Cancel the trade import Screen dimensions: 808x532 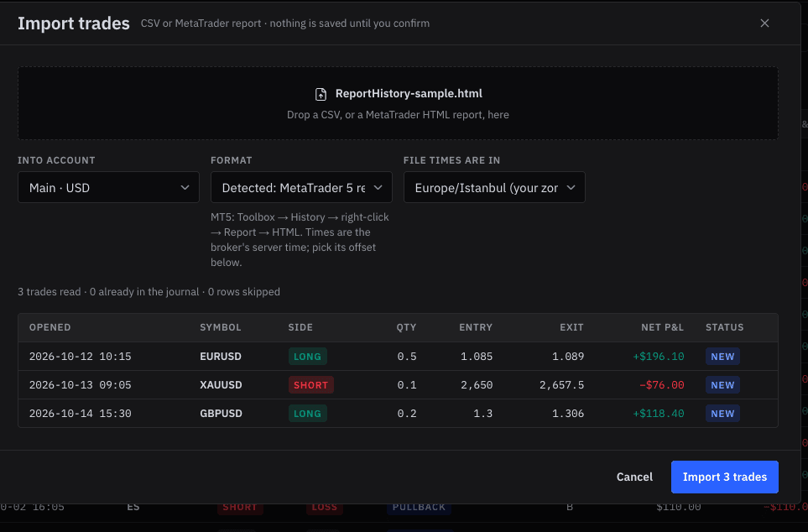pyautogui.click(x=634, y=477)
